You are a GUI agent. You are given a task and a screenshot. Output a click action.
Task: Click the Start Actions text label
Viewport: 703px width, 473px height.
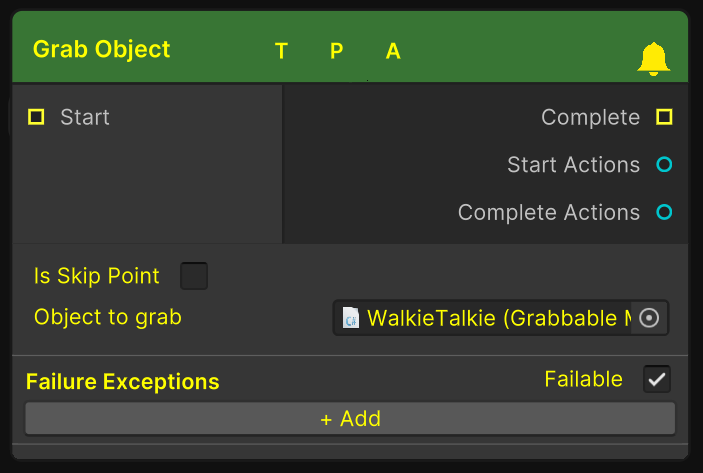click(573, 165)
